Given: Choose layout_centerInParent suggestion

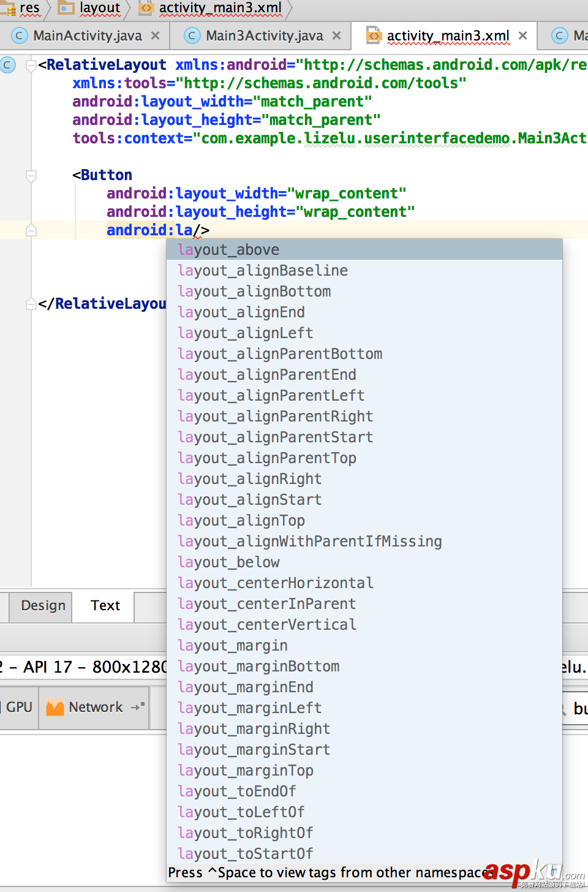Looking at the screenshot, I should (x=266, y=604).
